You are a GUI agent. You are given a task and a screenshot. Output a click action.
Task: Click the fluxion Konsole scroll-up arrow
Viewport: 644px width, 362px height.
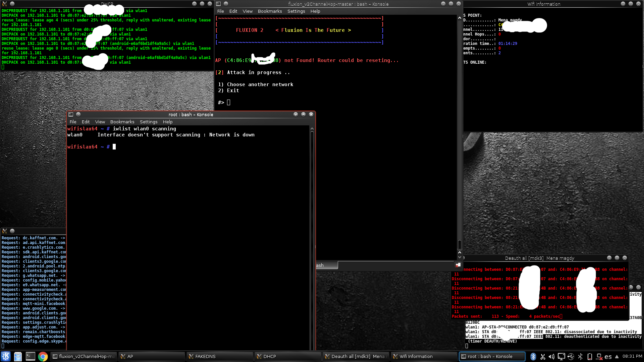pyautogui.click(x=460, y=18)
